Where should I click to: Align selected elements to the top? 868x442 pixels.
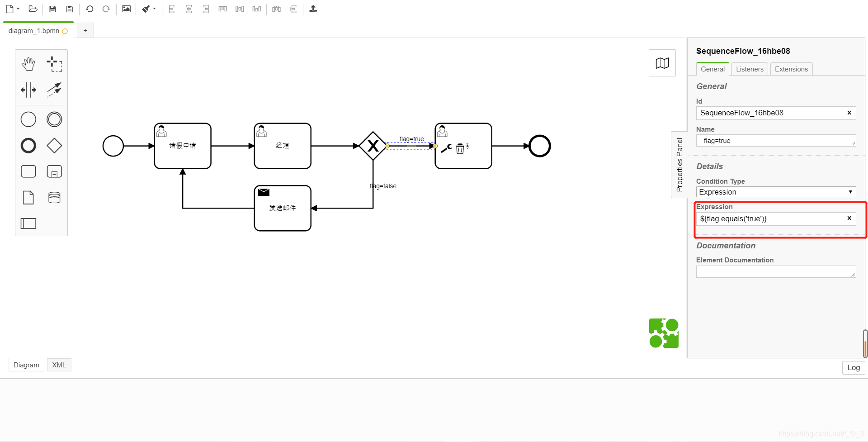[223, 9]
